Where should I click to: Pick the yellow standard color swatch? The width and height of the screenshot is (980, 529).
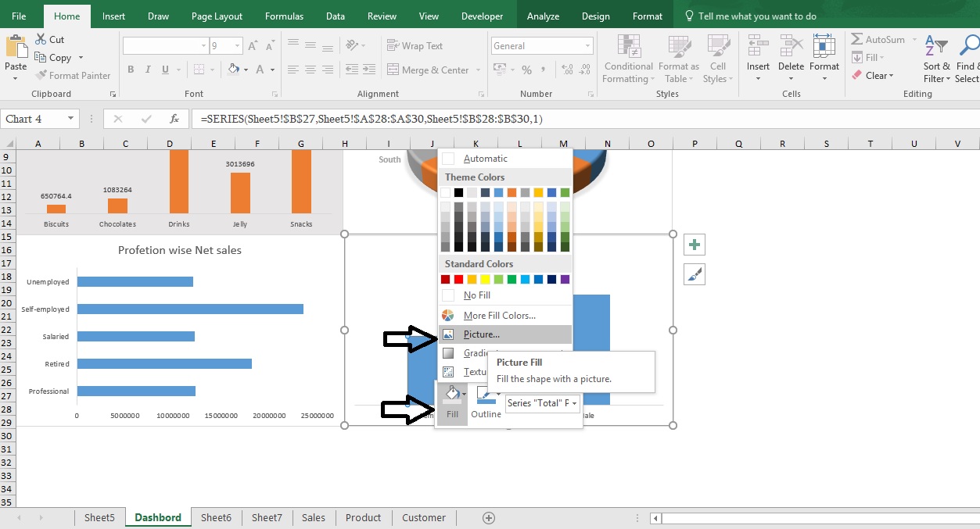click(x=485, y=279)
